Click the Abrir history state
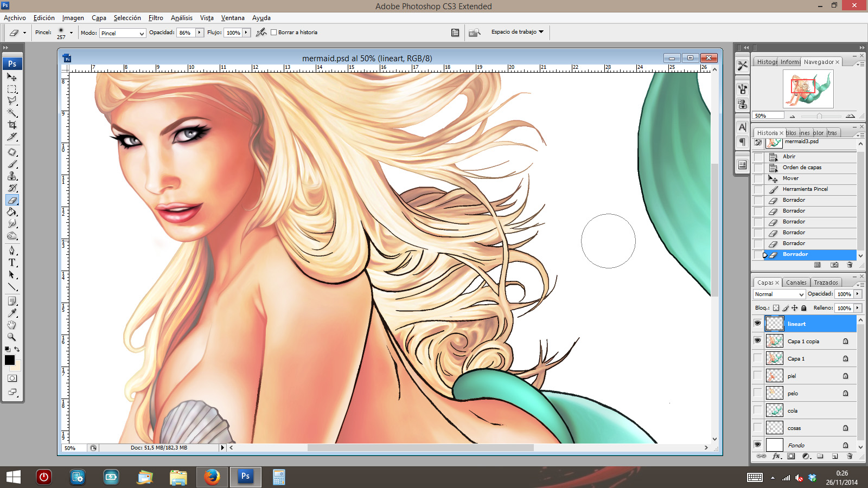 coord(810,157)
